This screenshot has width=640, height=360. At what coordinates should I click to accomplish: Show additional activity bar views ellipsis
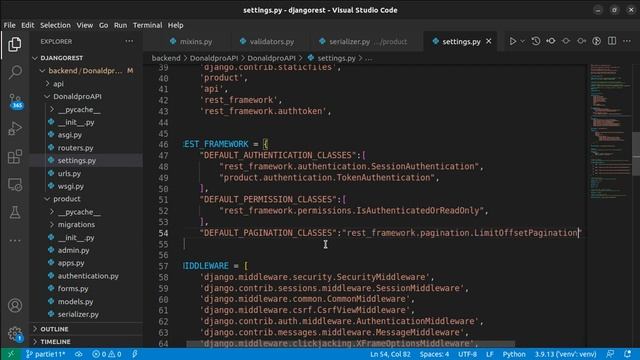(x=15, y=240)
